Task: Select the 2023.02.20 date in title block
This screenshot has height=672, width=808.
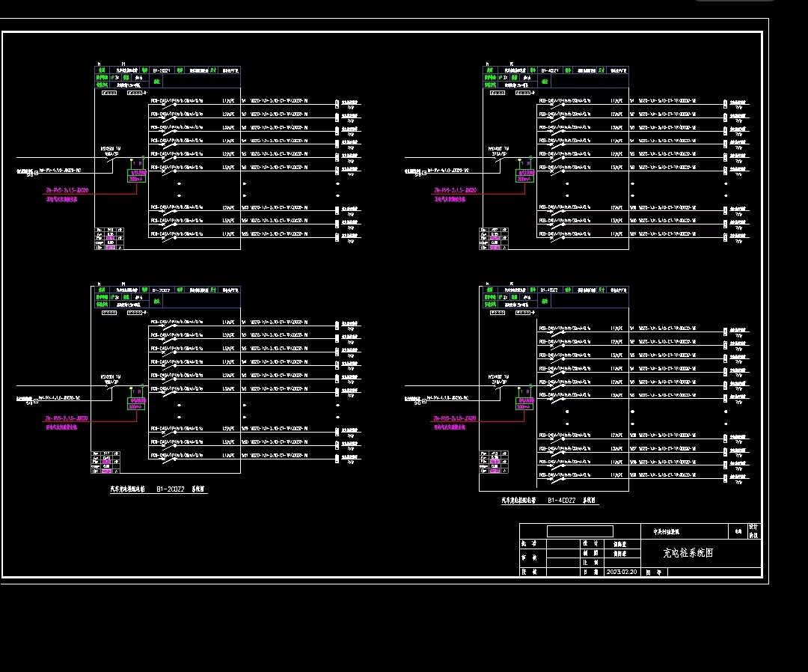Action: coord(621,572)
